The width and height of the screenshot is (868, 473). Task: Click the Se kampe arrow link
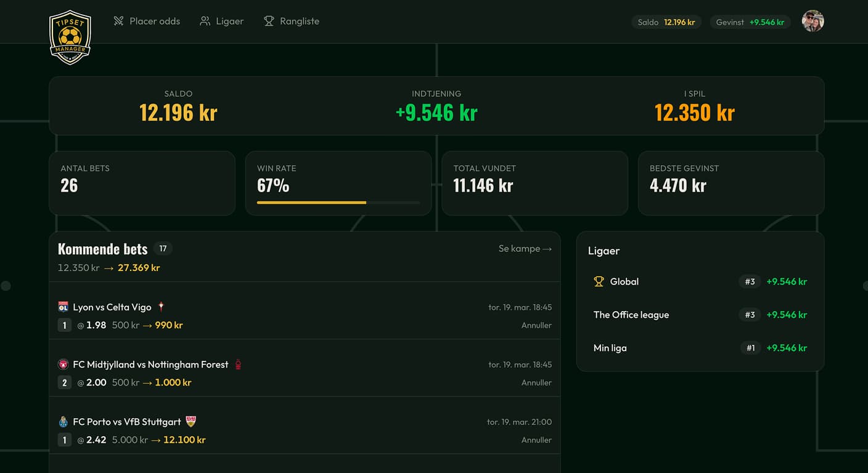[525, 248]
